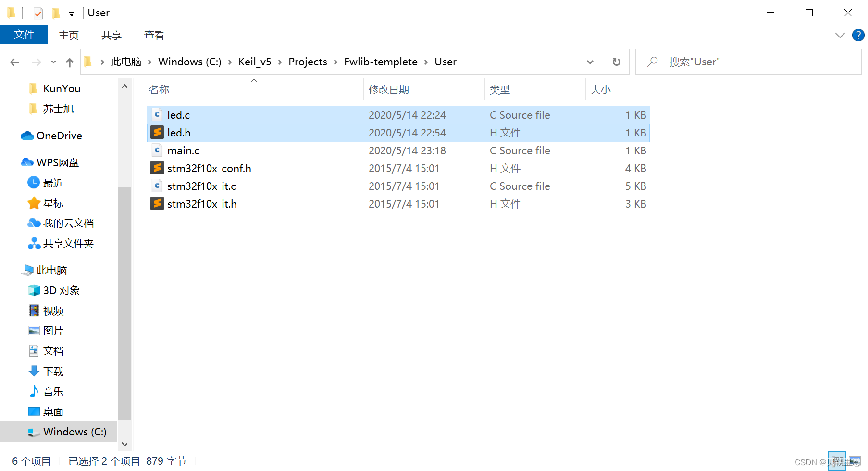This screenshot has width=868, height=471.
Task: Expand the chevron after Windows (C:) in breadcrumb
Action: tap(230, 62)
